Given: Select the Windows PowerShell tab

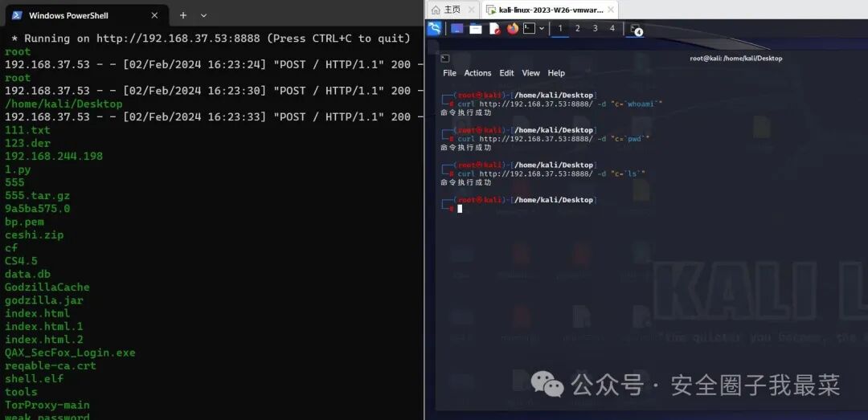Looking at the screenshot, I should (x=85, y=15).
